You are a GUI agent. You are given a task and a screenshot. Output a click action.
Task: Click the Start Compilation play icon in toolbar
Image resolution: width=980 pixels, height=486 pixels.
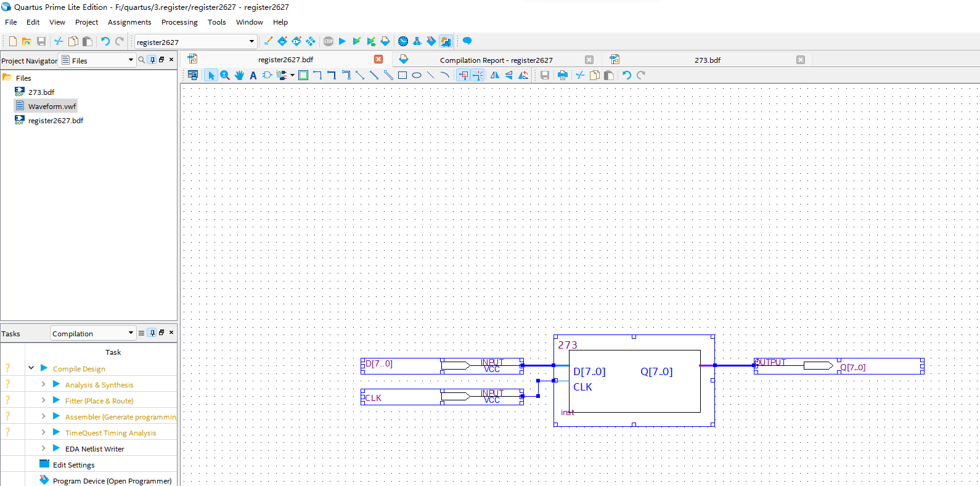coord(342,41)
